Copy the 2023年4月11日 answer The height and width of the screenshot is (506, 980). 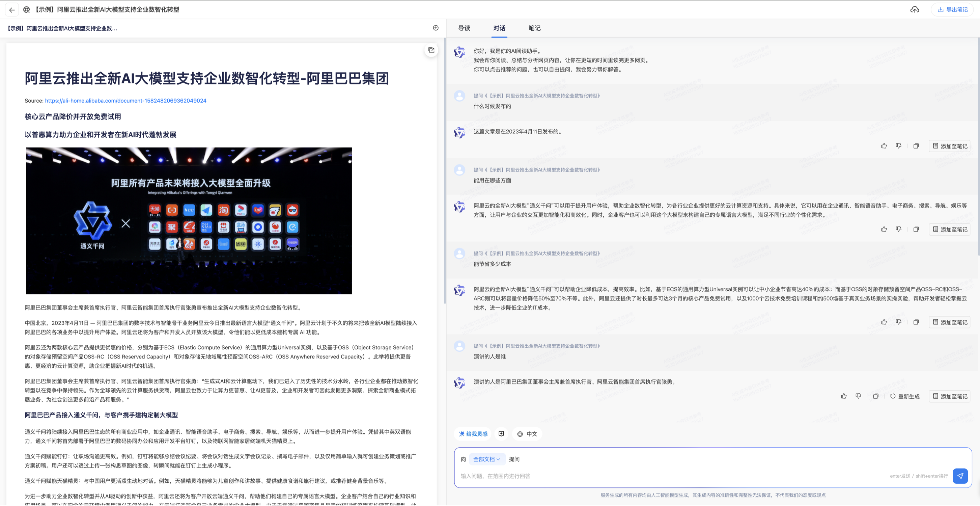(916, 146)
